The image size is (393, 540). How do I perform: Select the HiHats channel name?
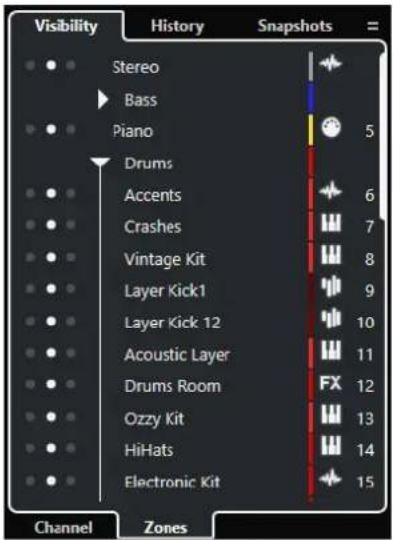coord(148,450)
